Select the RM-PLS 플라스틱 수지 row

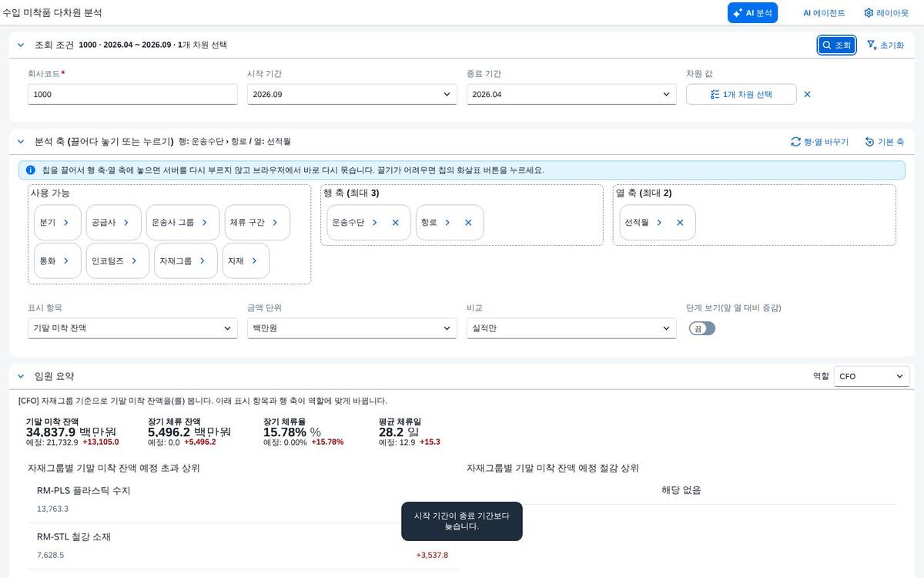[243, 499]
